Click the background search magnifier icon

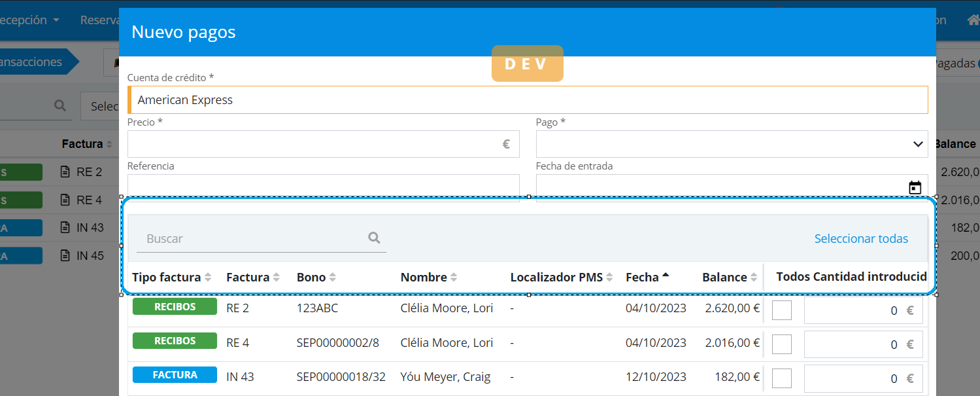(x=60, y=105)
